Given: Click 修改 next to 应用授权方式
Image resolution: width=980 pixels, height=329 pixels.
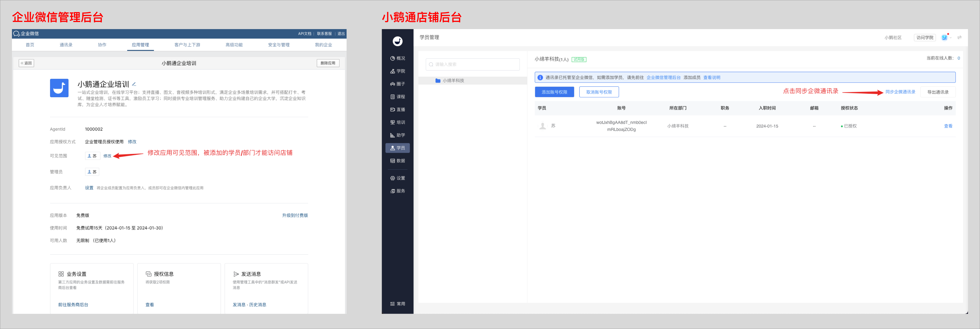Looking at the screenshot, I should (132, 142).
